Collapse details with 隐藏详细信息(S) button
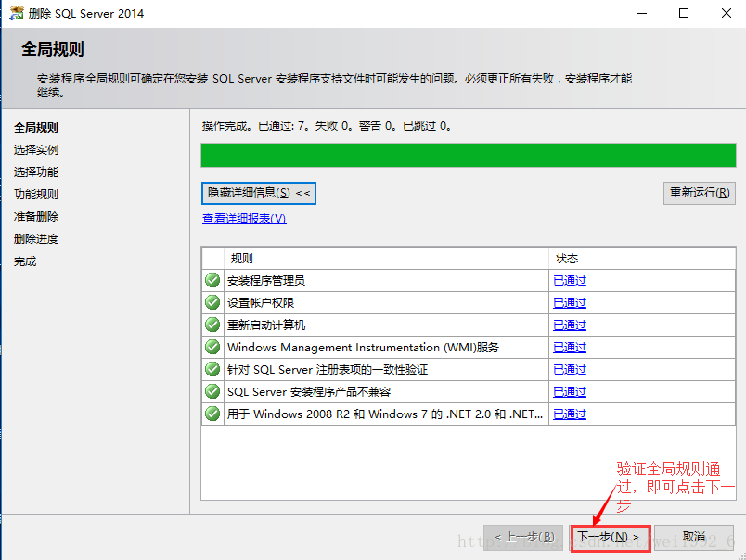The width and height of the screenshot is (746, 560). click(x=258, y=193)
